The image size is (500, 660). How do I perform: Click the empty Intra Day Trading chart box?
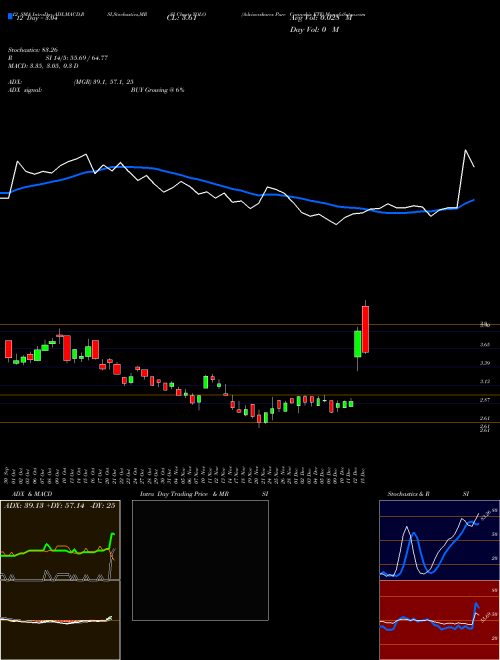tap(200, 560)
